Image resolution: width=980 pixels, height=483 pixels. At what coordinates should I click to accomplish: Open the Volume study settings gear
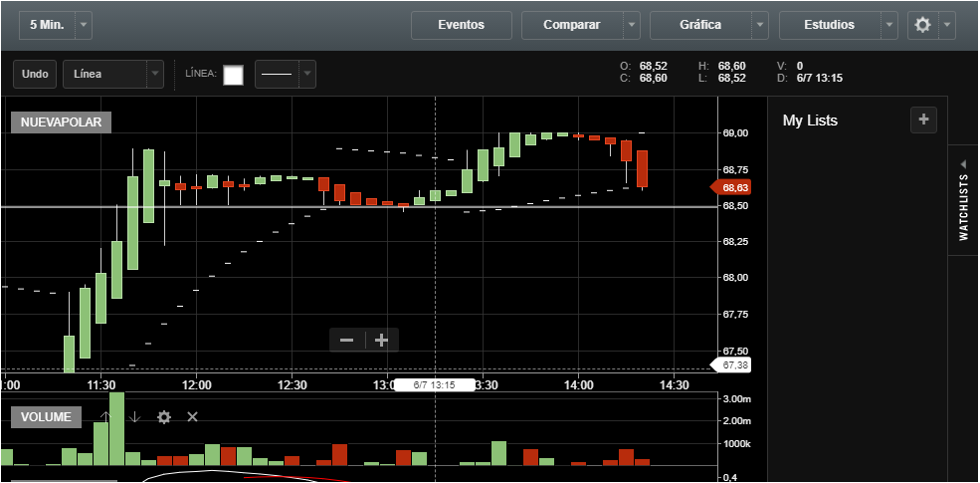[164, 417]
